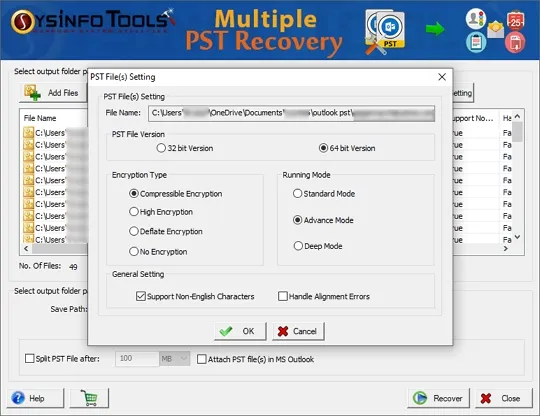Click the Add Files folder-plus icon

tap(32, 93)
